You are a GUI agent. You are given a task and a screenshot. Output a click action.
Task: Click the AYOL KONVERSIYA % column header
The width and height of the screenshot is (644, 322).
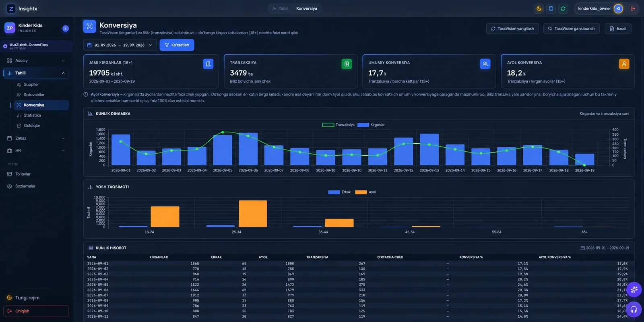(x=555, y=257)
